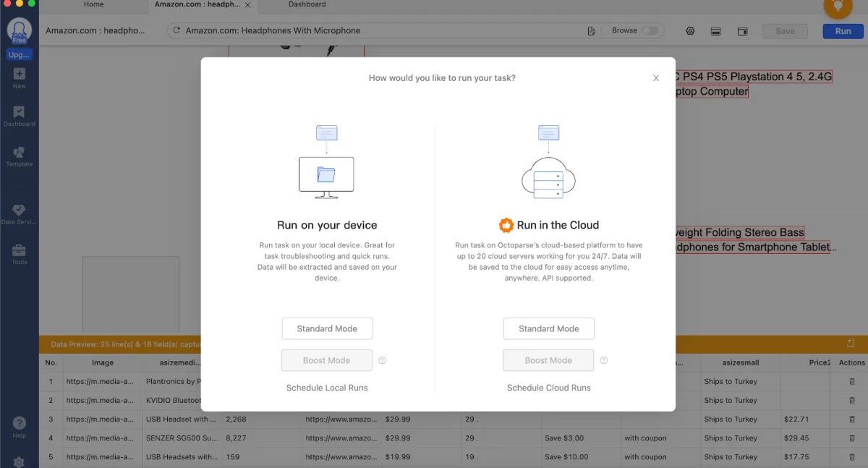The width and height of the screenshot is (868, 468).
Task: Click the Save button
Action: pos(785,31)
